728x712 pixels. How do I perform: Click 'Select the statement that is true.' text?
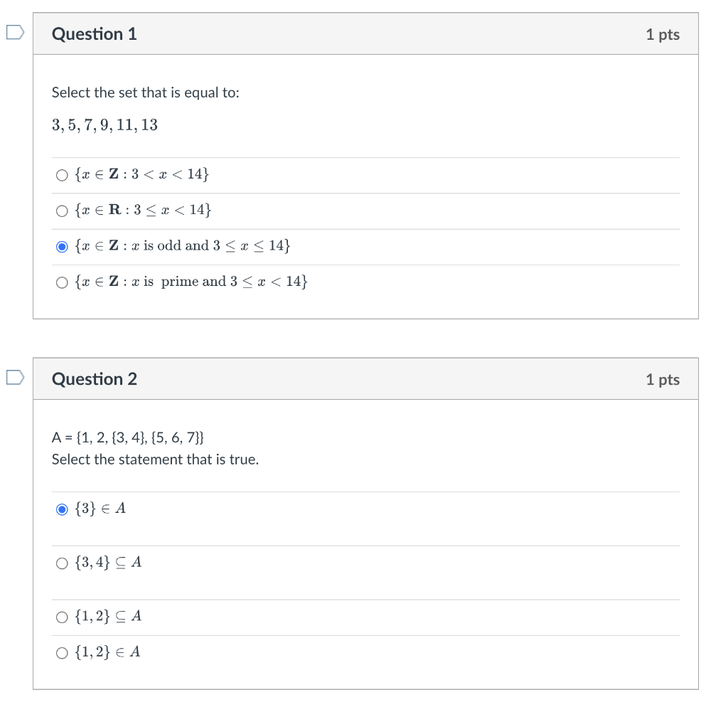155,459
